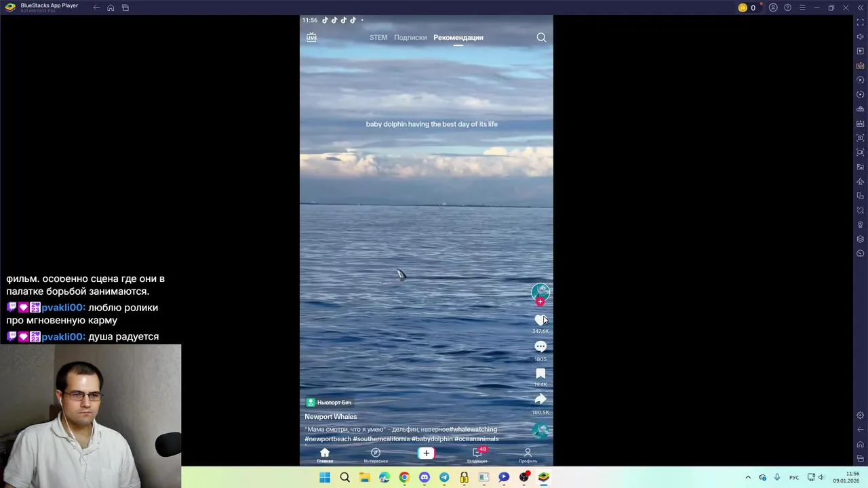Share the video using arrow icon

tap(540, 400)
